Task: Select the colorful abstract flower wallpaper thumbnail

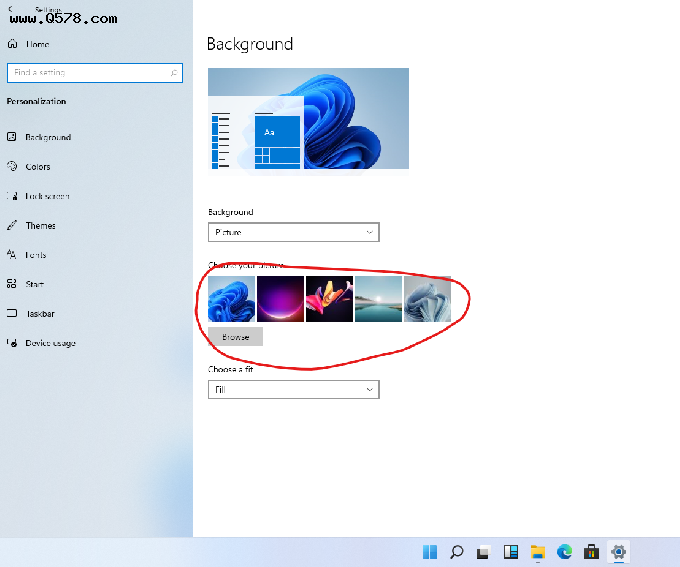Action: click(330, 299)
